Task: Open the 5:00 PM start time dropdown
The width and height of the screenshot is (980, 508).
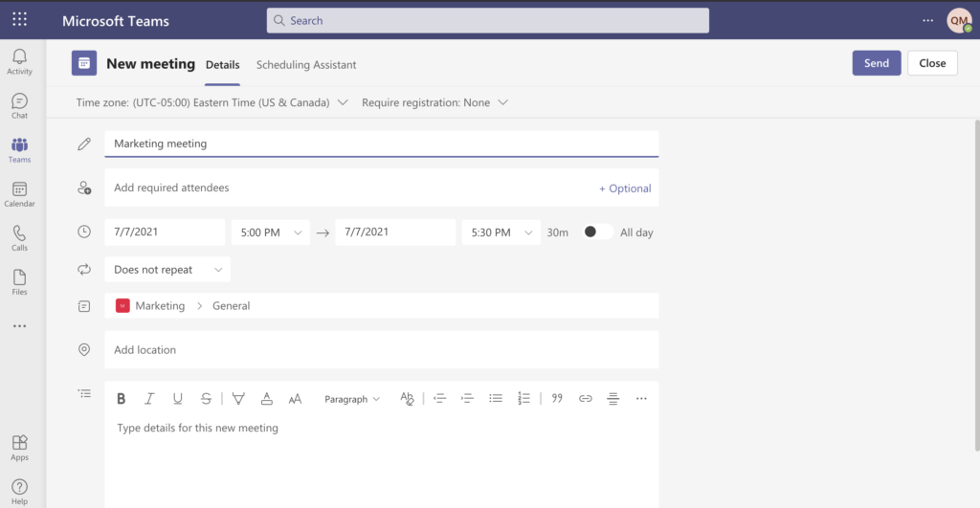Action: click(271, 232)
